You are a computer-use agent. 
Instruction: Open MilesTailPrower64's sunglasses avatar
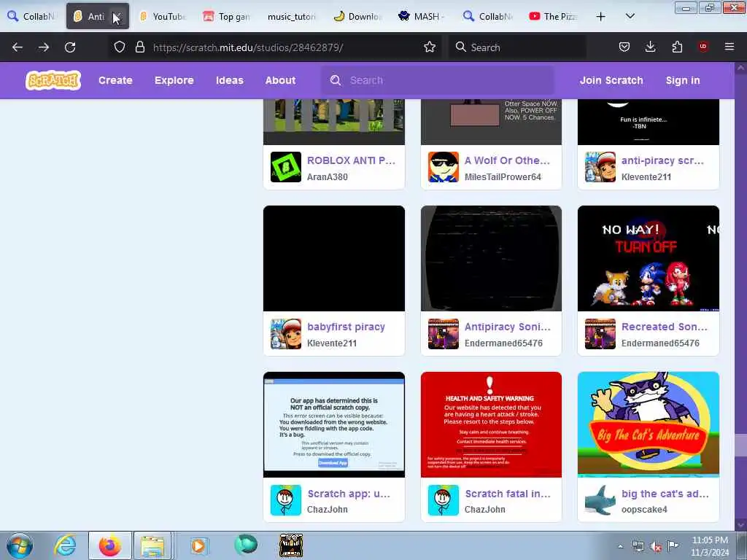443,167
